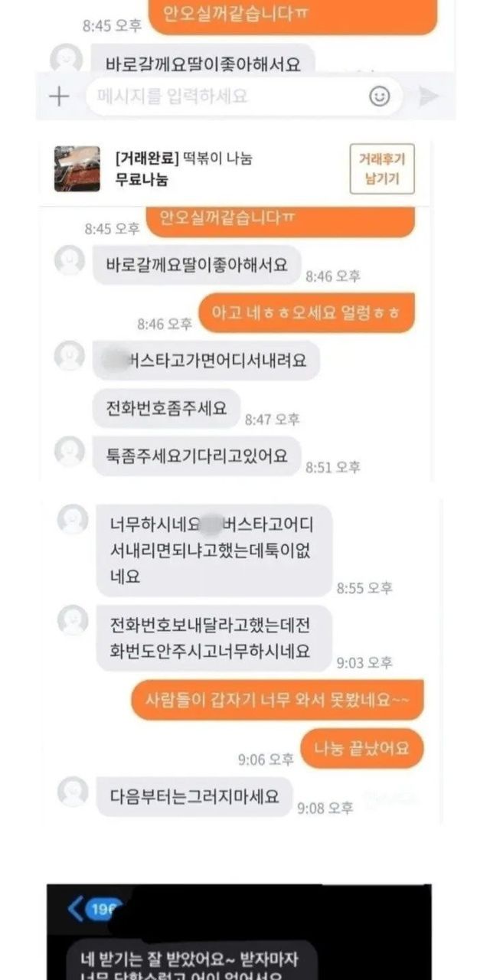Image resolution: width=490 pixels, height=980 pixels.
Task: Open the [거래완료] 떡볶이 나눔 listing title
Action: pos(183,159)
